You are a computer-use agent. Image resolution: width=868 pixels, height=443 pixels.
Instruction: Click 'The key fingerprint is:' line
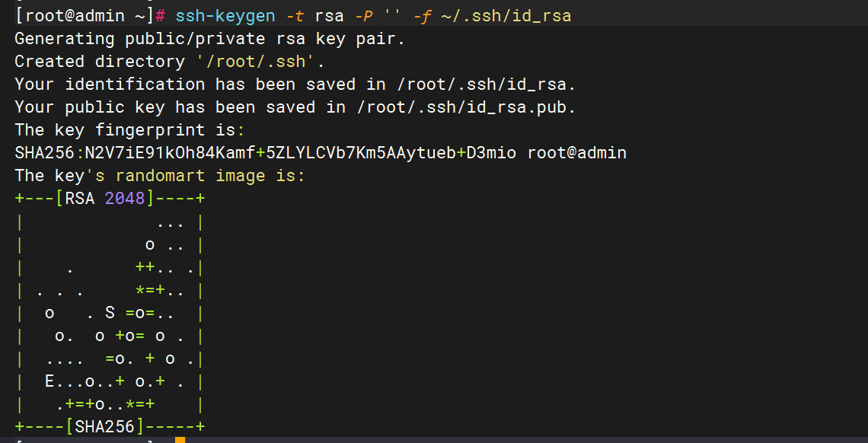click(129, 130)
